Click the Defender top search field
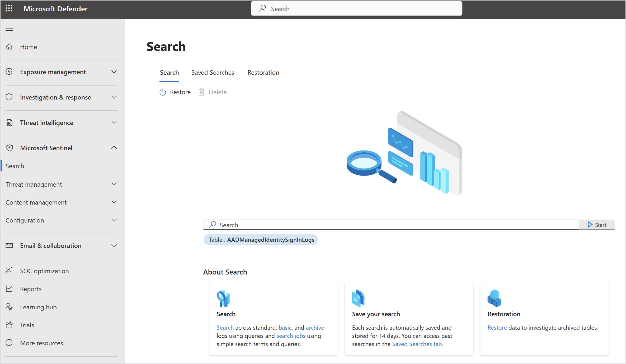The width and height of the screenshot is (626, 364). [x=356, y=9]
